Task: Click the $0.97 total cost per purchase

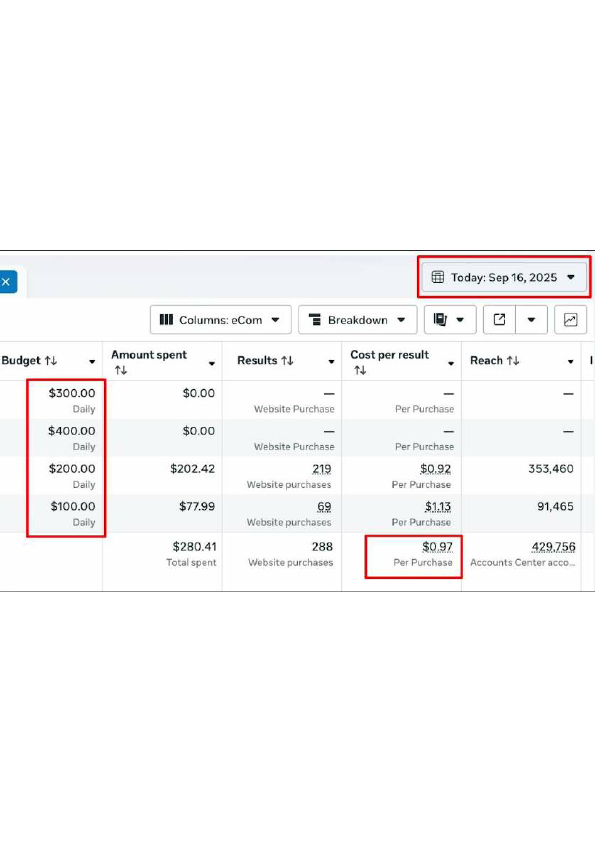Action: tap(438, 547)
